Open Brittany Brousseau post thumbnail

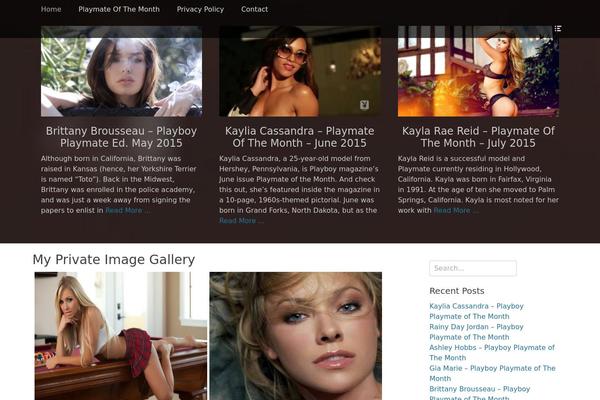pos(122,71)
